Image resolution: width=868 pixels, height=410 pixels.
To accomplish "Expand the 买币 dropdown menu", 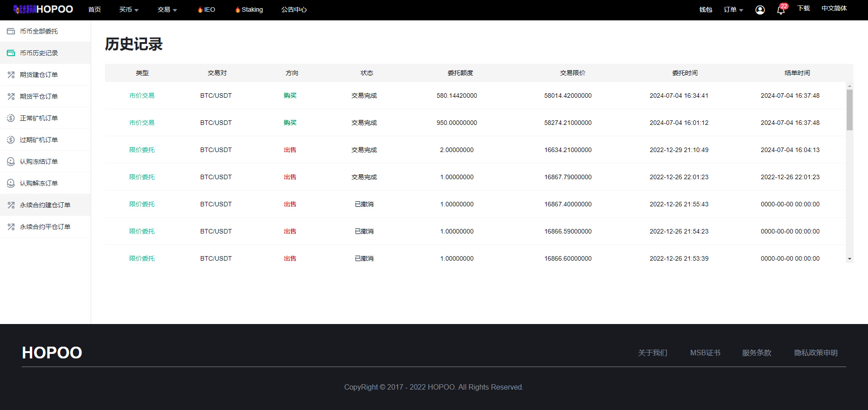I will (129, 10).
